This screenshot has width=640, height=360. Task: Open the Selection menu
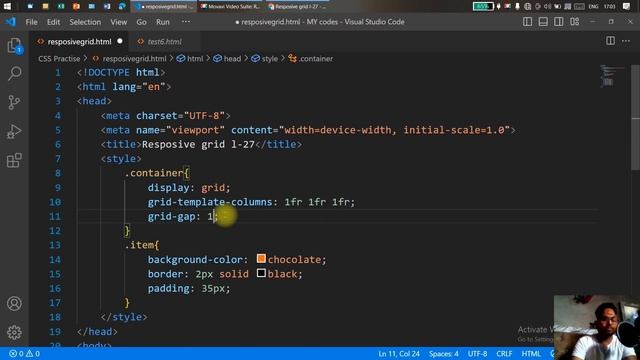[85, 22]
